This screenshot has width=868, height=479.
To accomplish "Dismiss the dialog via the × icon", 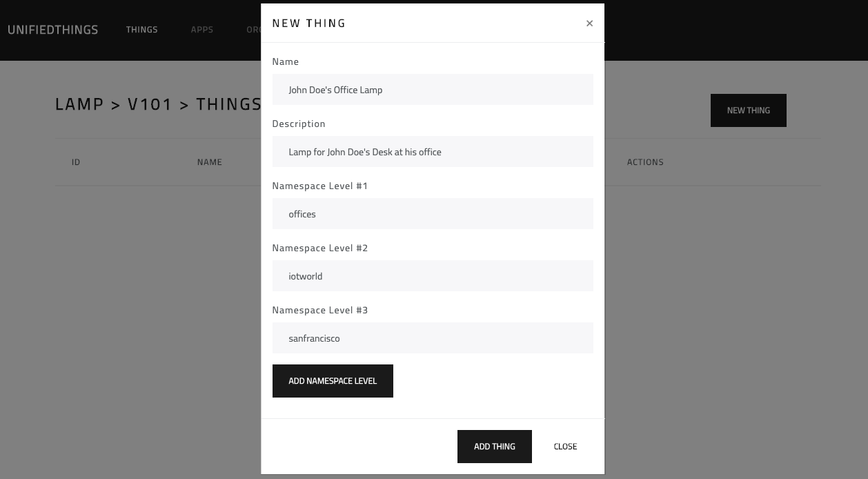I will (x=589, y=23).
